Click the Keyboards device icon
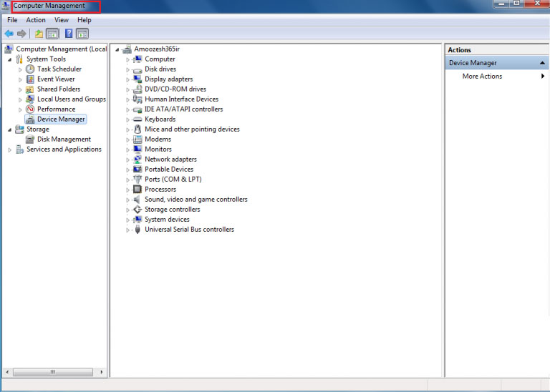The height and width of the screenshot is (392, 550). (137, 119)
